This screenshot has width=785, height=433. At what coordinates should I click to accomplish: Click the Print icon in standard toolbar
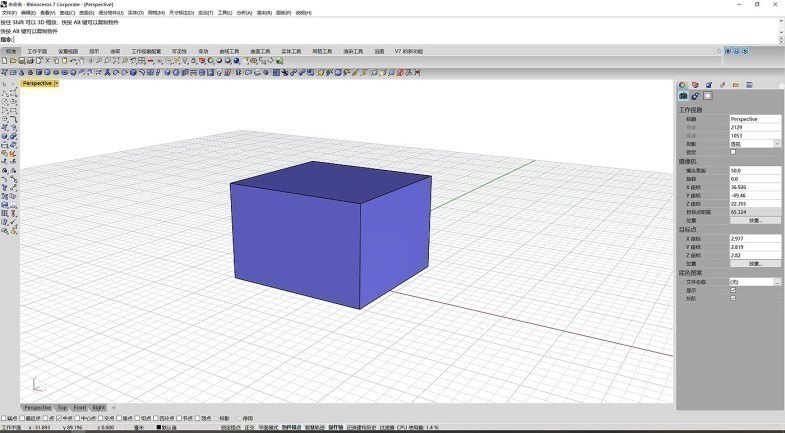click(30, 61)
